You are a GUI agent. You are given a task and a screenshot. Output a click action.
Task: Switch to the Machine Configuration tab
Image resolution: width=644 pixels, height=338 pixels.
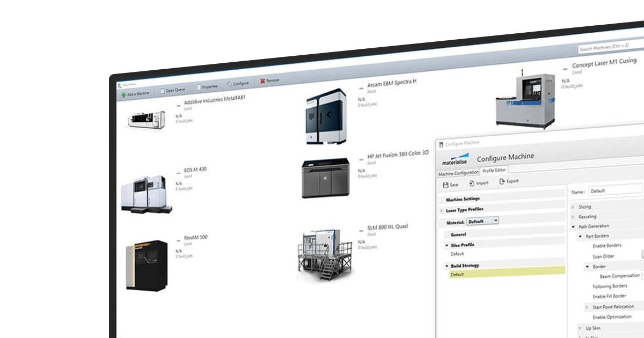tap(458, 173)
